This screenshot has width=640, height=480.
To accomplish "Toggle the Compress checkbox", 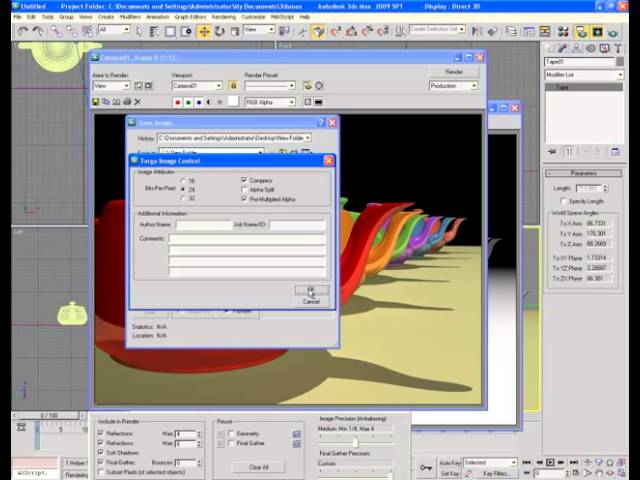I will coord(244,180).
